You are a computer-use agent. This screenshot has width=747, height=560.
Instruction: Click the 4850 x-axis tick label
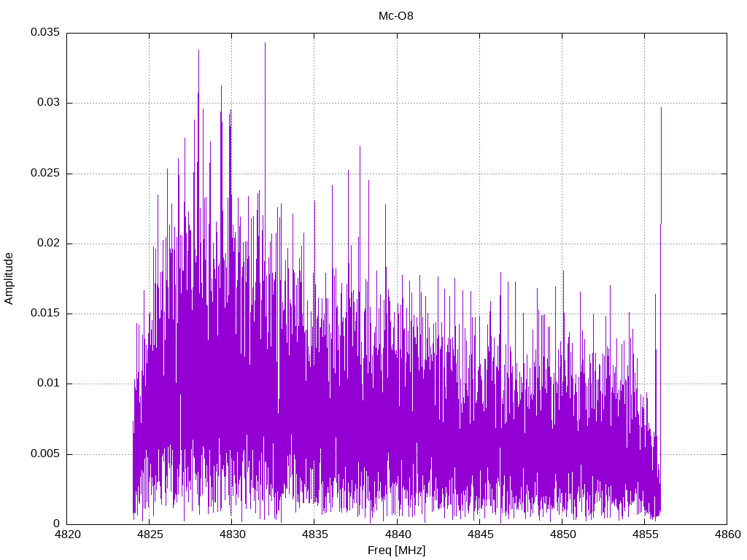(x=562, y=534)
